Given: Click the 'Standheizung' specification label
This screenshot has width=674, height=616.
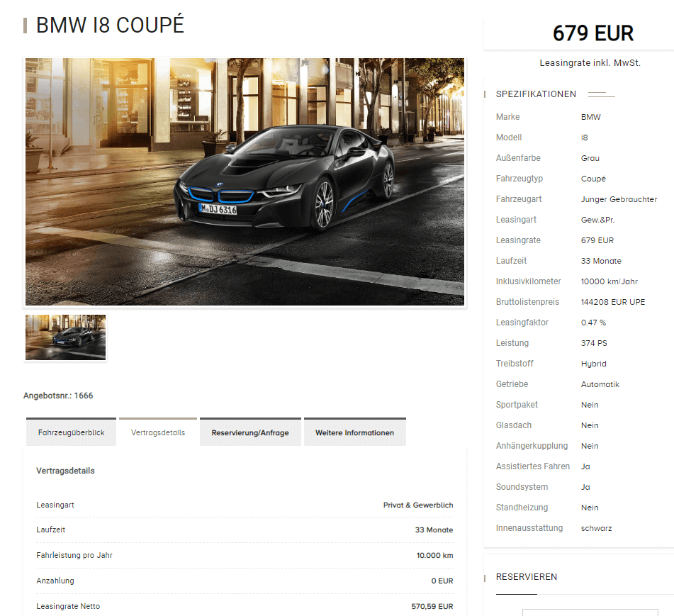Looking at the screenshot, I should [522, 508].
